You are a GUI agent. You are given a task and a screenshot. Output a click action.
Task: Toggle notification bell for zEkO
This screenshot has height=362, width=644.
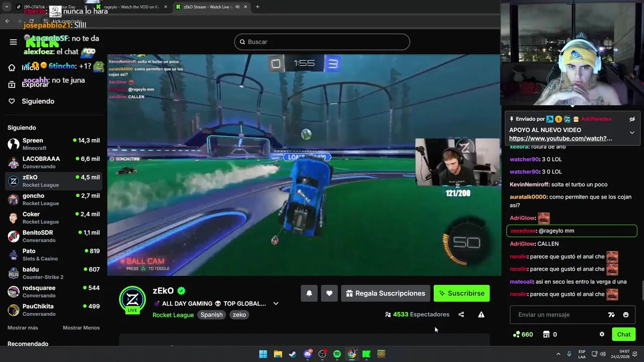(309, 293)
